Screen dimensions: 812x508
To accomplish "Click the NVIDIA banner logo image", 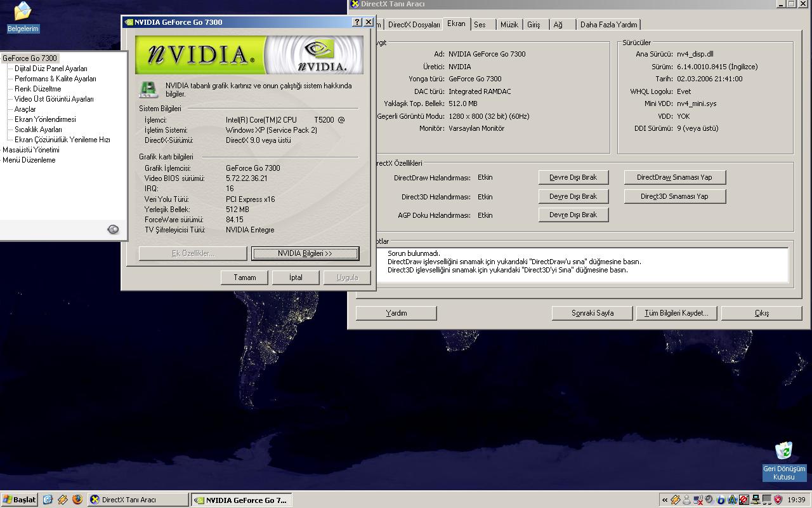I will pyautogui.click(x=249, y=55).
